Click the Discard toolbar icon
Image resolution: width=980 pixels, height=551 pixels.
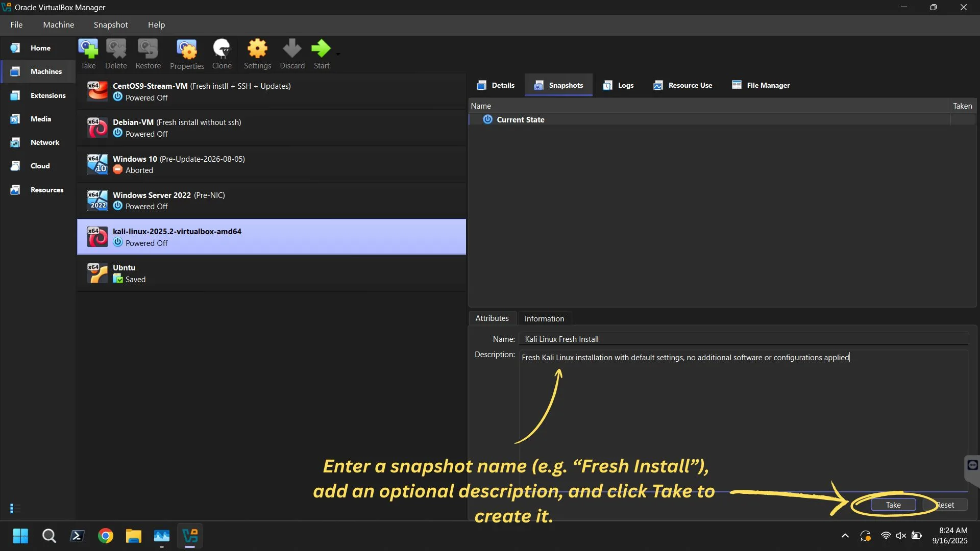[291, 54]
